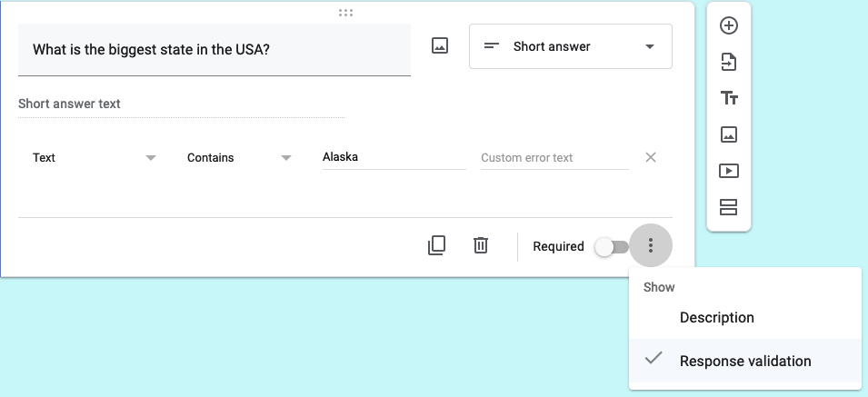Open the Short answer question type dropdown

[570, 46]
